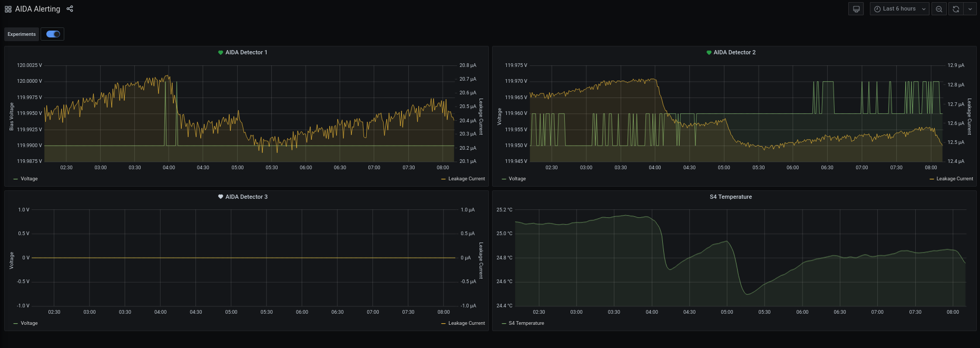Toggle Voltage series in AIDA Detector 1 legend
The image size is (980, 348).
(x=29, y=179)
